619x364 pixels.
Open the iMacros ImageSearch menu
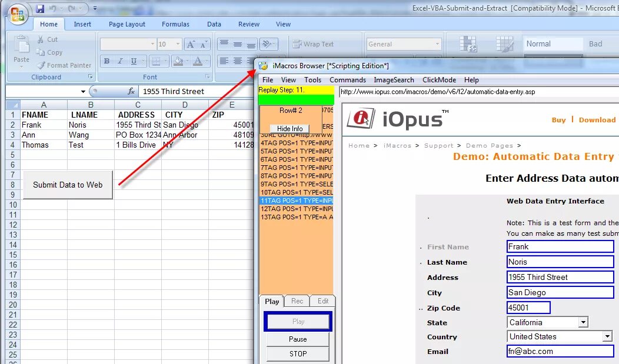[394, 80]
